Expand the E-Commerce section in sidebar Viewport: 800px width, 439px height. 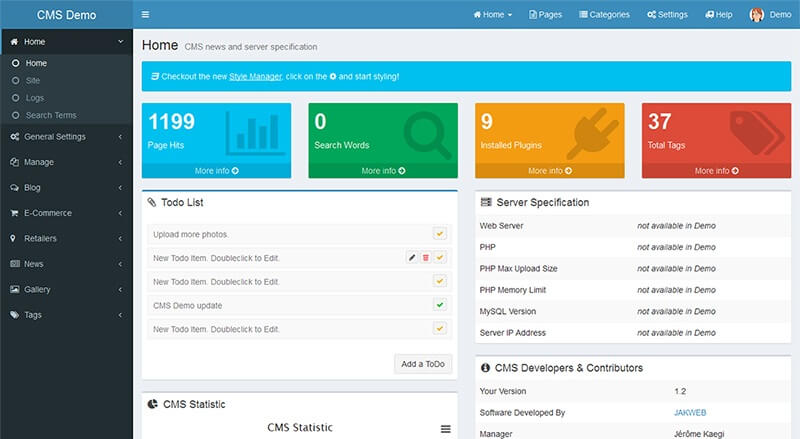pos(120,213)
